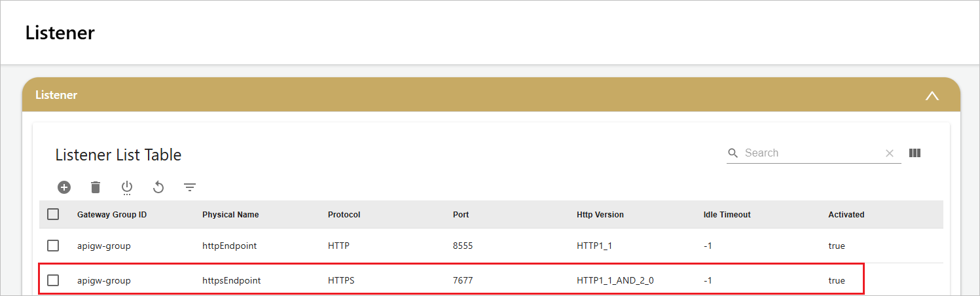Click port value 8555
Image resolution: width=980 pixels, height=296 pixels.
[x=463, y=246]
